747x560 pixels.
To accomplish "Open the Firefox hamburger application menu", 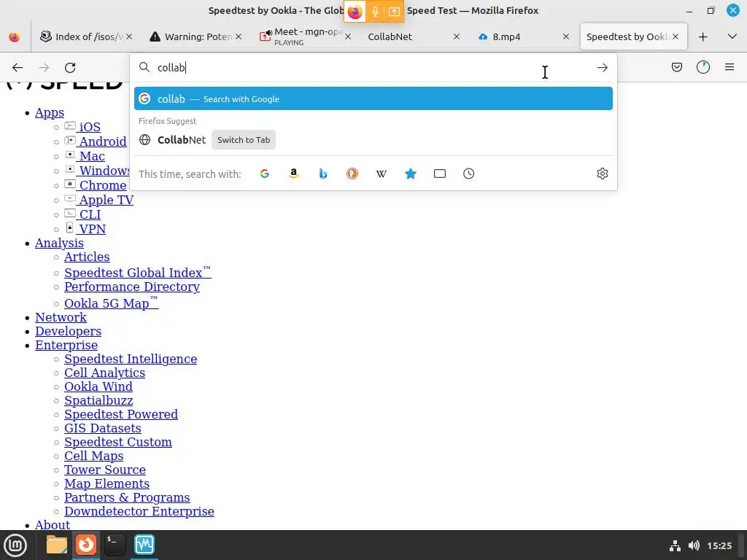I will 729,67.
